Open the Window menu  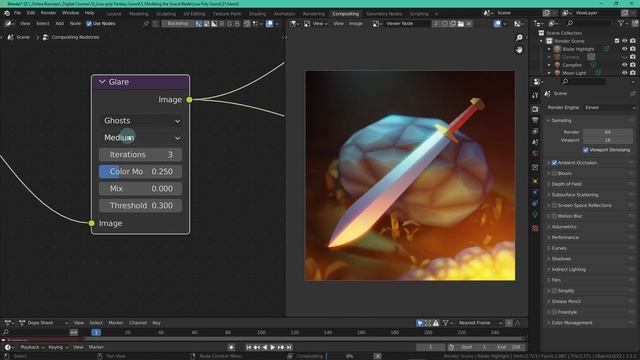[71, 13]
